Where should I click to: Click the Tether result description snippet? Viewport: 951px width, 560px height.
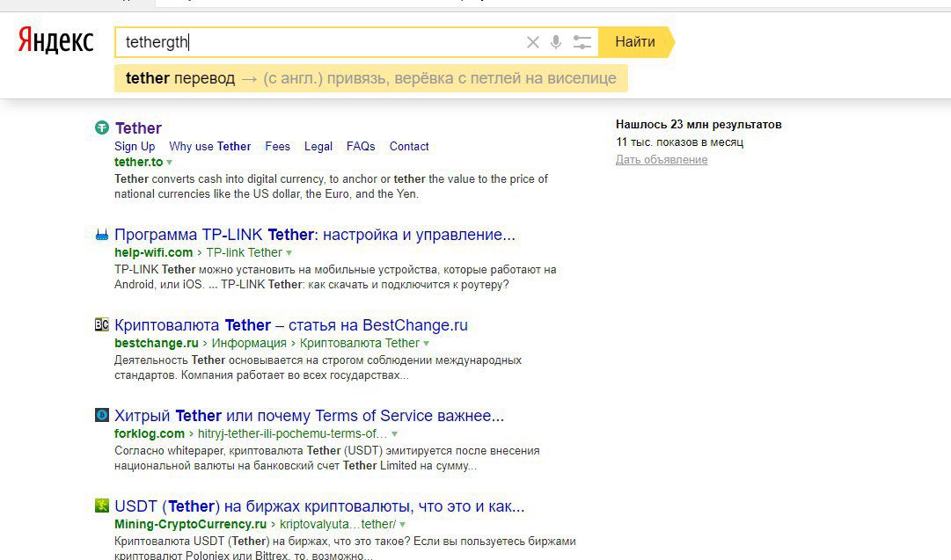331,186
